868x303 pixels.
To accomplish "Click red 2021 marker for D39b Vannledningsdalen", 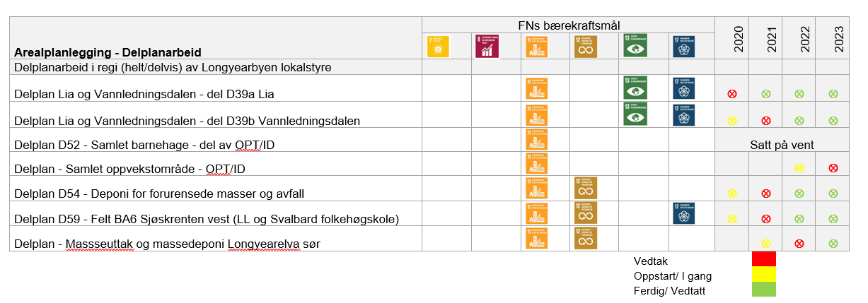I will pyautogui.click(x=765, y=121).
